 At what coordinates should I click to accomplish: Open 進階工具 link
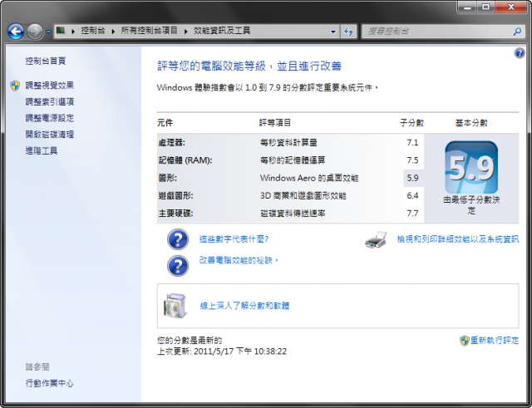click(42, 150)
